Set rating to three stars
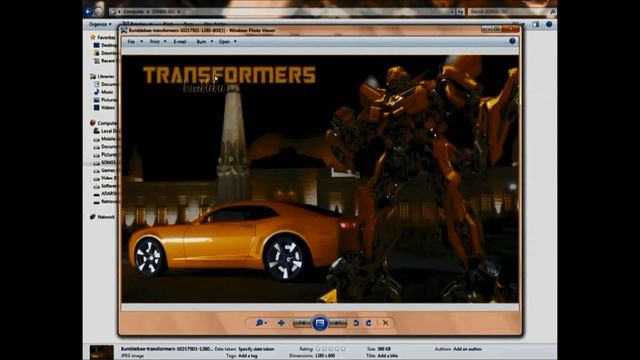Screen dimensions: 640x360 click(x=331, y=349)
